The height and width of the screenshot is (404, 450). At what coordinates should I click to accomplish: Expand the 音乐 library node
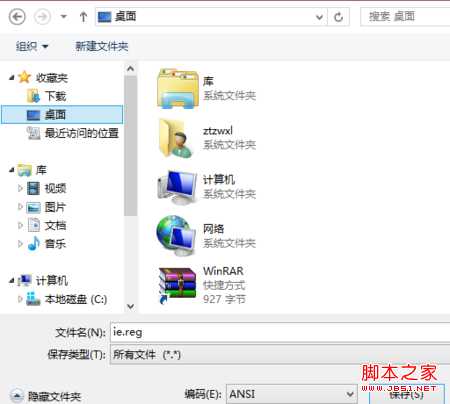(20, 244)
